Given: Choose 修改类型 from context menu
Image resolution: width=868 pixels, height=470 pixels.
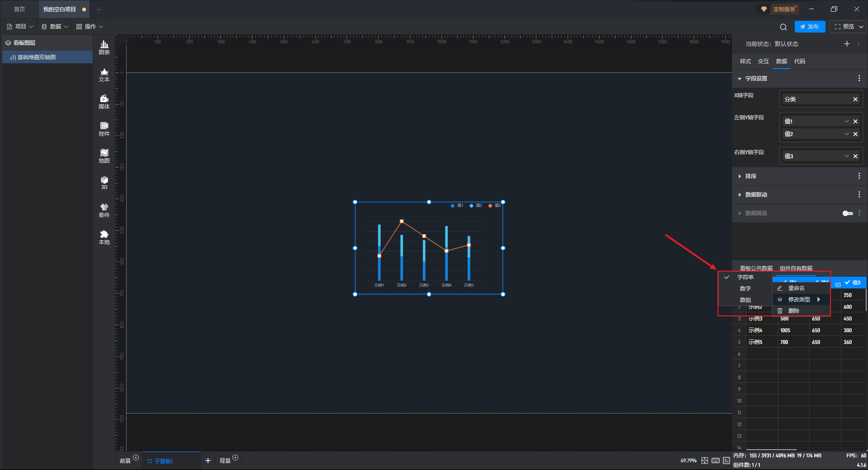Looking at the screenshot, I should (801, 300).
